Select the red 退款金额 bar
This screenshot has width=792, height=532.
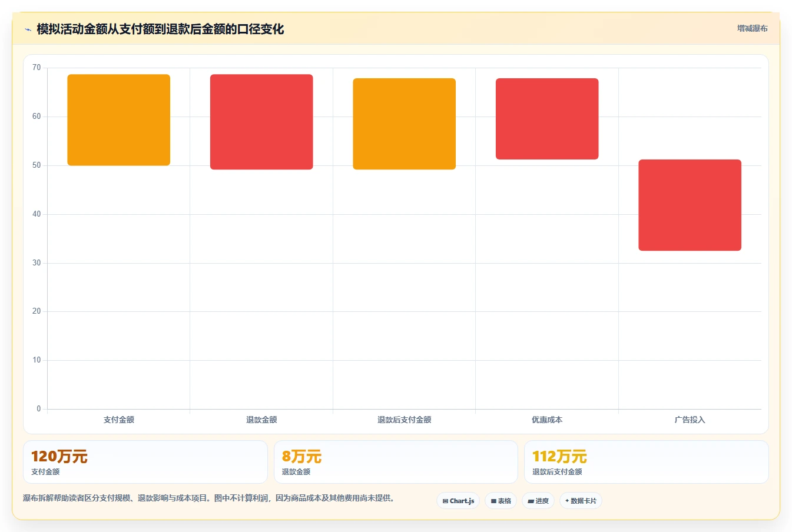pyautogui.click(x=261, y=122)
